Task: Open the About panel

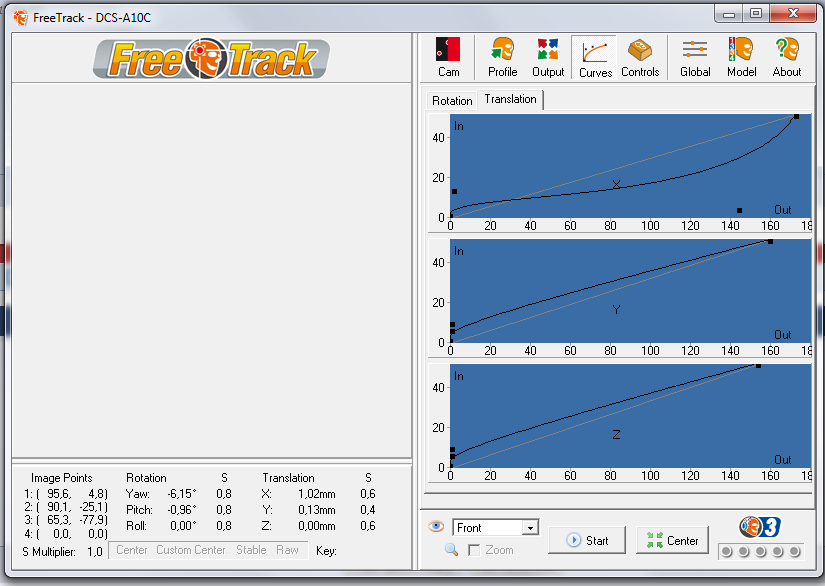Action: [787, 57]
